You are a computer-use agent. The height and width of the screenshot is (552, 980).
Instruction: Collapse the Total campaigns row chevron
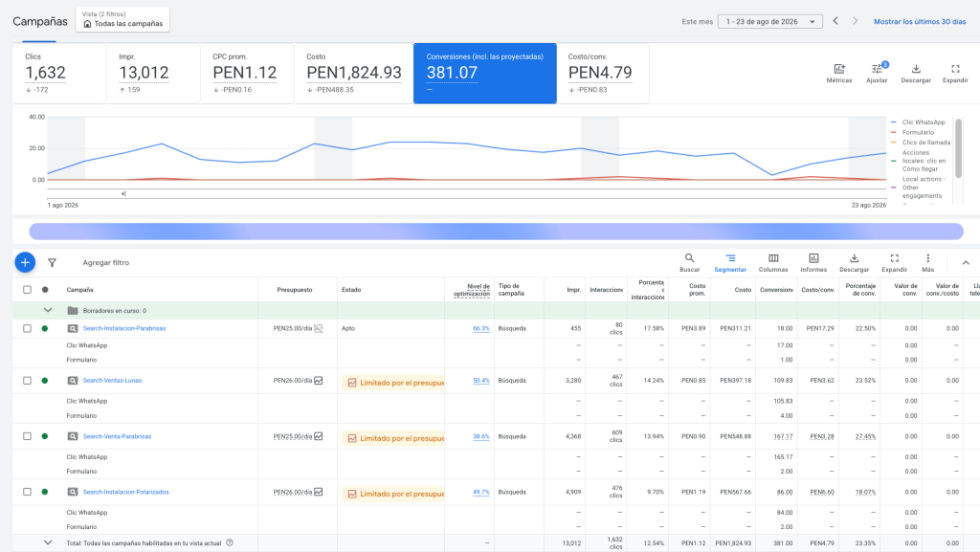click(48, 542)
